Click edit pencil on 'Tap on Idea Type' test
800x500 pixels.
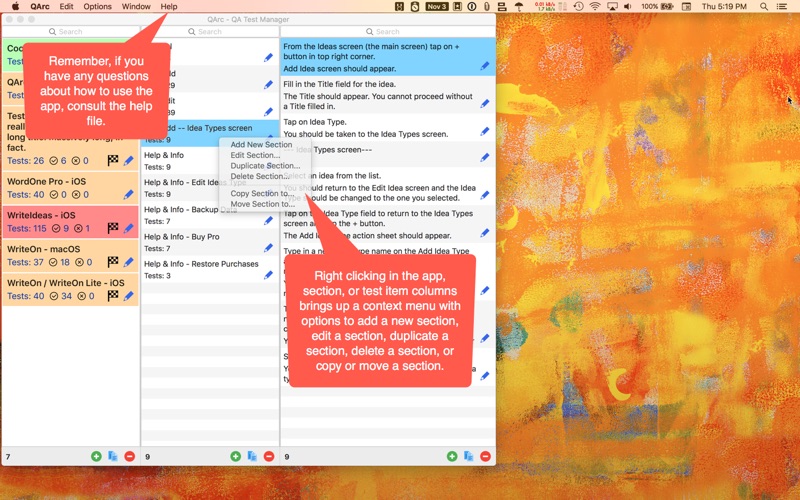(x=485, y=132)
